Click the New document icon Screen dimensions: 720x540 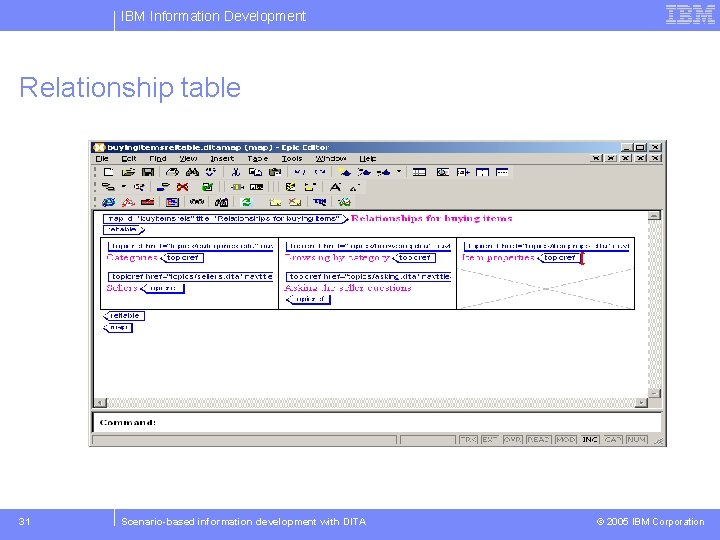click(x=108, y=172)
